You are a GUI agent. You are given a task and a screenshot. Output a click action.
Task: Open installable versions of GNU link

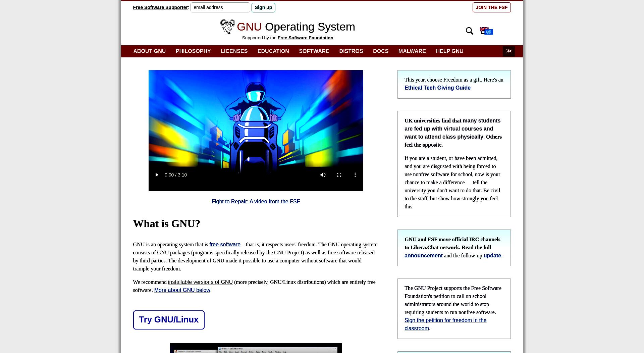point(200,282)
